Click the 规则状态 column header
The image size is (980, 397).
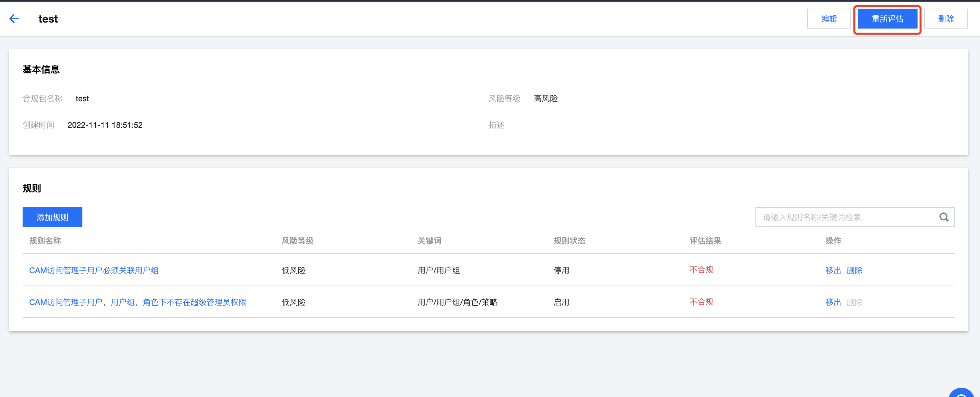point(569,241)
